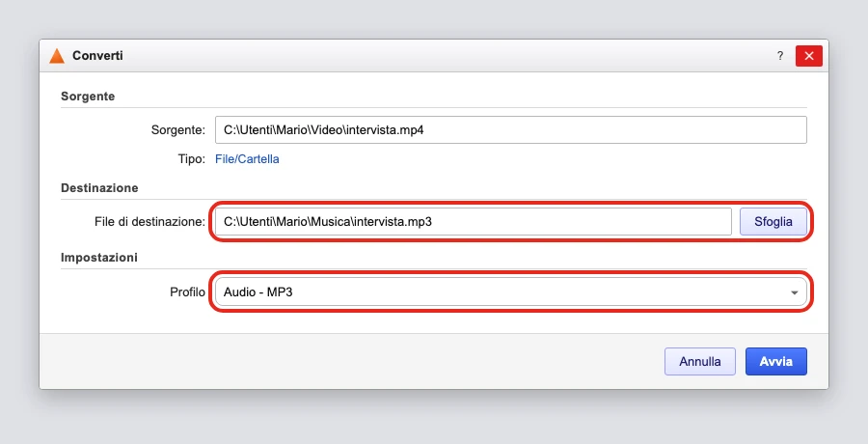
Task: Click the Sorgente section heading
Action: (x=88, y=97)
